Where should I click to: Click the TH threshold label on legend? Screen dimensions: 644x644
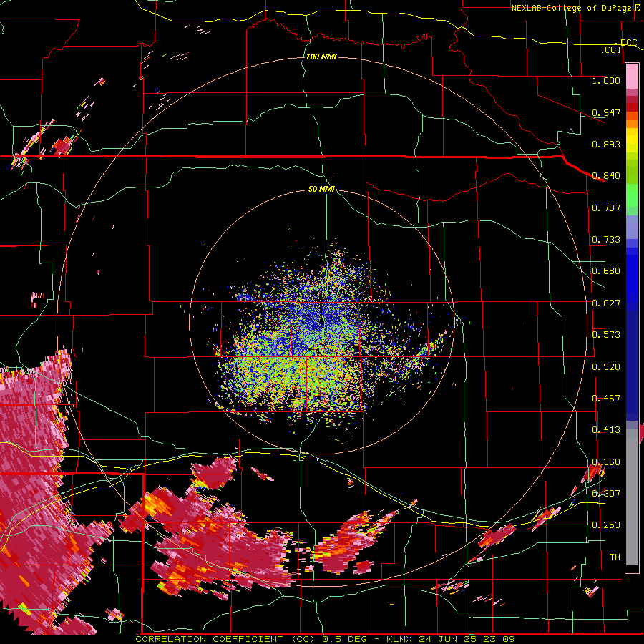click(x=615, y=557)
